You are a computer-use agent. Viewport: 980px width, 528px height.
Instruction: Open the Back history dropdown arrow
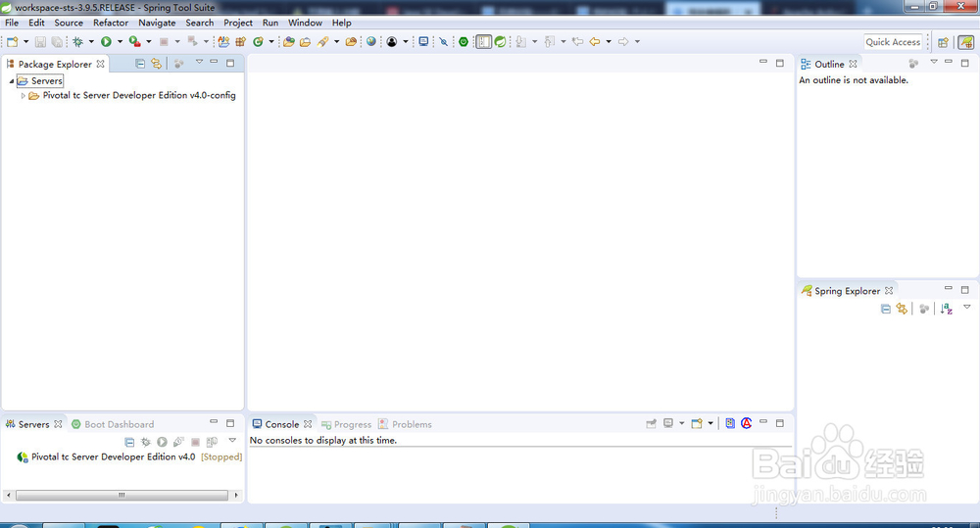609,42
